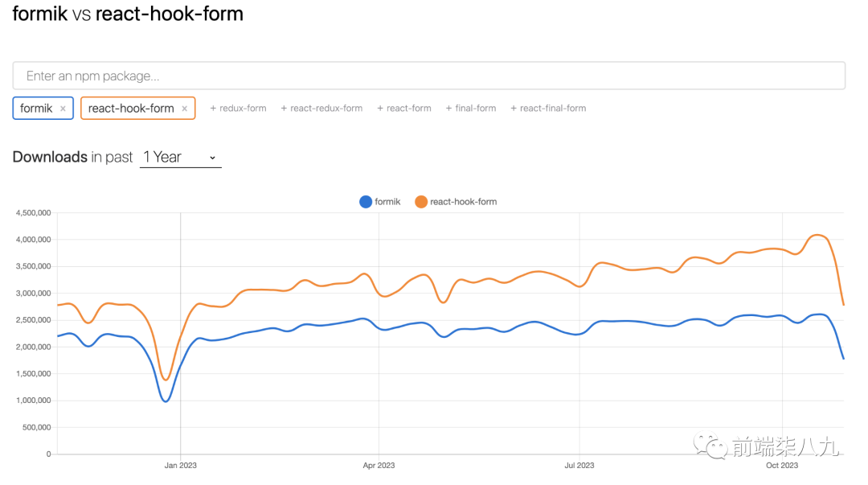Image resolution: width=868 pixels, height=485 pixels.
Task: Remove react-hook-form tag with its x icon
Action: [x=185, y=109]
